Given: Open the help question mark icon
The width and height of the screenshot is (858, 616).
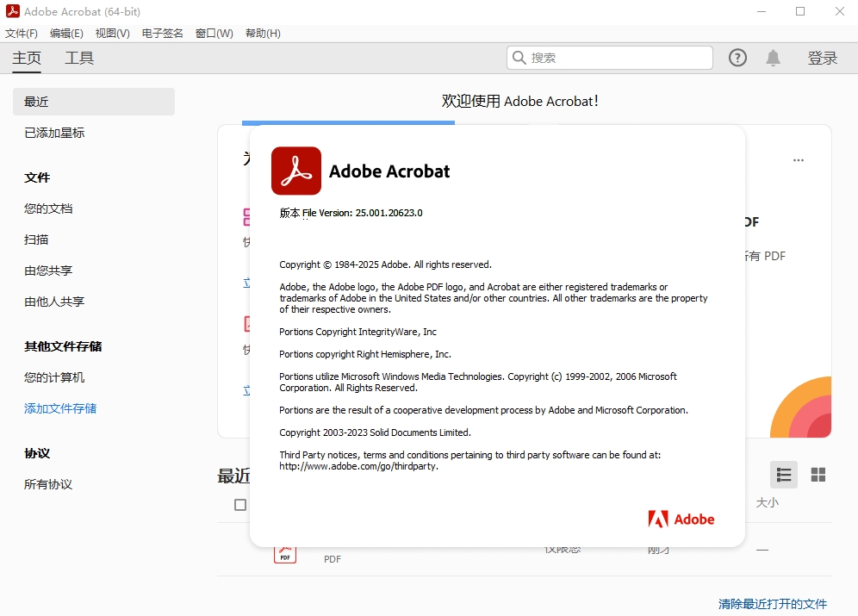Looking at the screenshot, I should tap(737, 58).
